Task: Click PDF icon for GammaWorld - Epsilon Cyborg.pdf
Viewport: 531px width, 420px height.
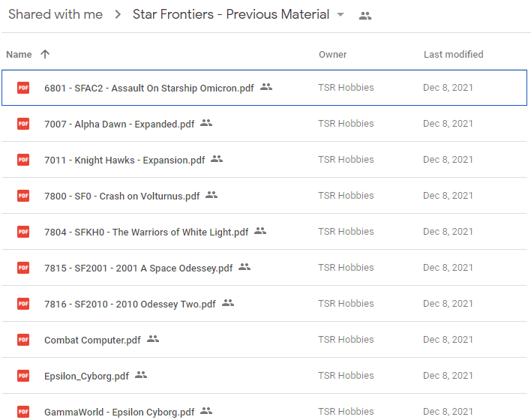Action: point(23,412)
